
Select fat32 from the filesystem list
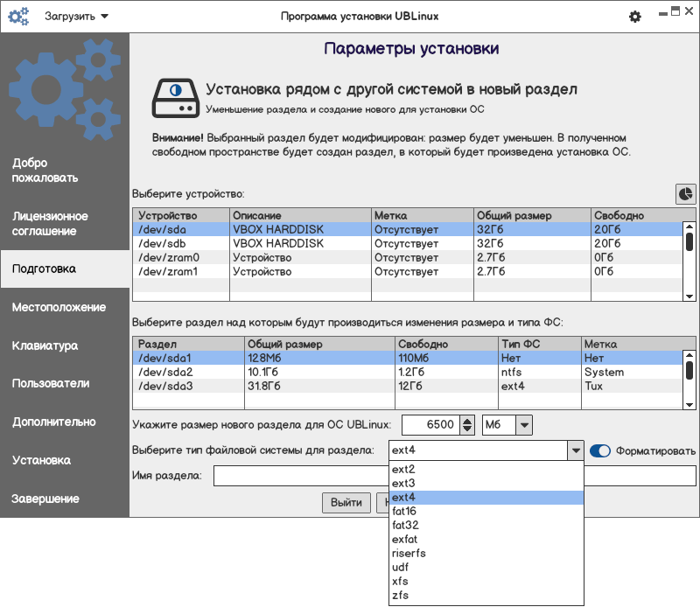[486, 526]
